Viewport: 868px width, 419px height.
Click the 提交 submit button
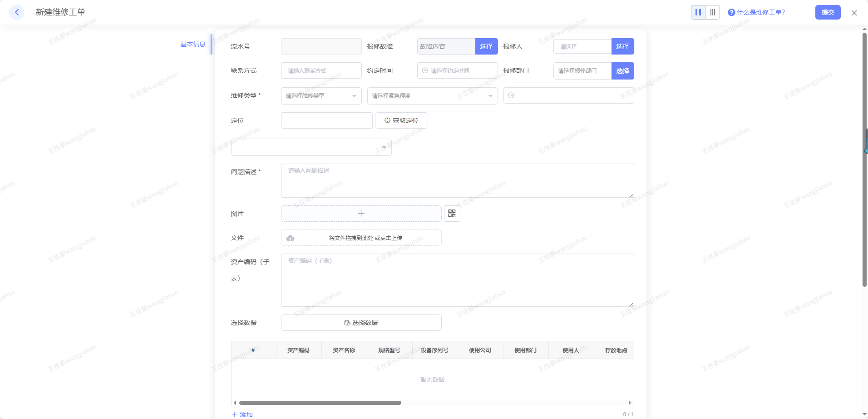click(x=828, y=12)
